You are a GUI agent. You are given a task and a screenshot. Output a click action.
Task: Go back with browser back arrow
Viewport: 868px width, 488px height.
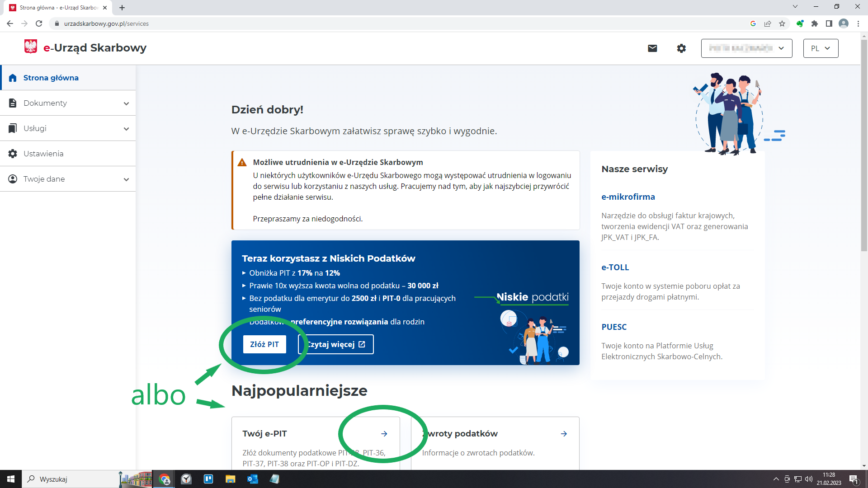click(10, 23)
